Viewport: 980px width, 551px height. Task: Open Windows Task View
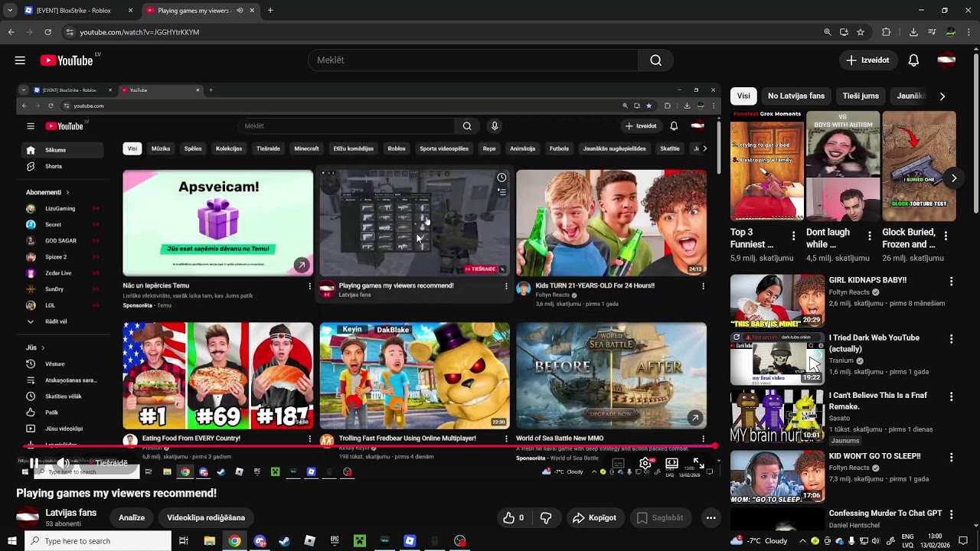184,541
